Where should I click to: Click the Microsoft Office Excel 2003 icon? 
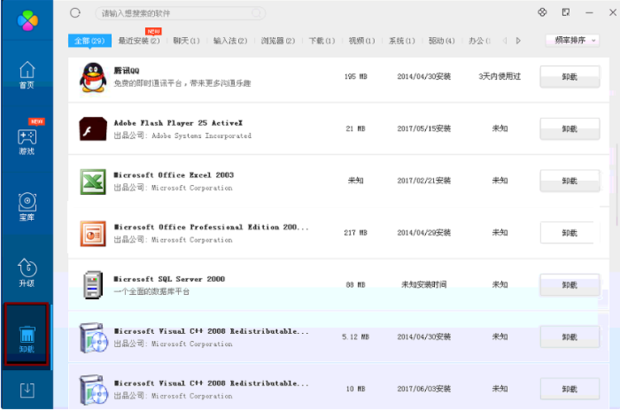coord(93,181)
